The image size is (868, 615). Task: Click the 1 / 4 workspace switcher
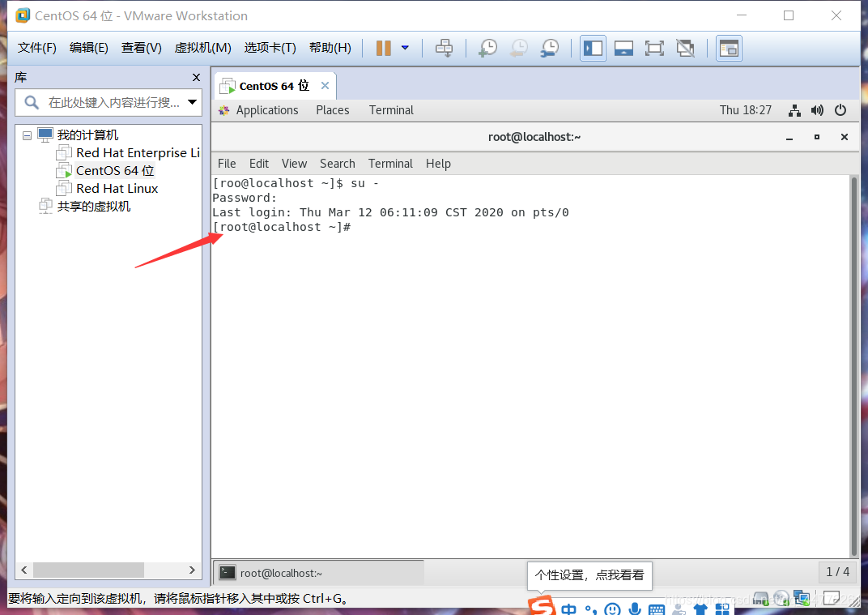837,572
